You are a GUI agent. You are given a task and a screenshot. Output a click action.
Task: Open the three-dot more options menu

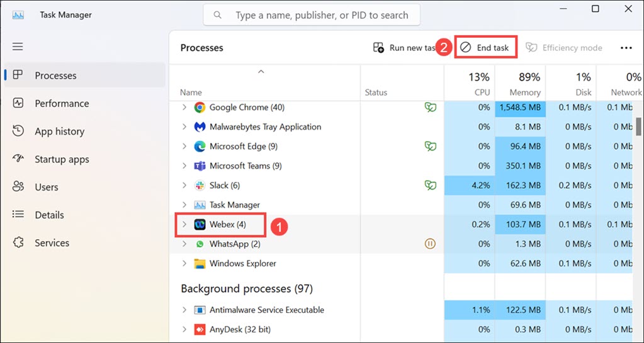tap(625, 48)
